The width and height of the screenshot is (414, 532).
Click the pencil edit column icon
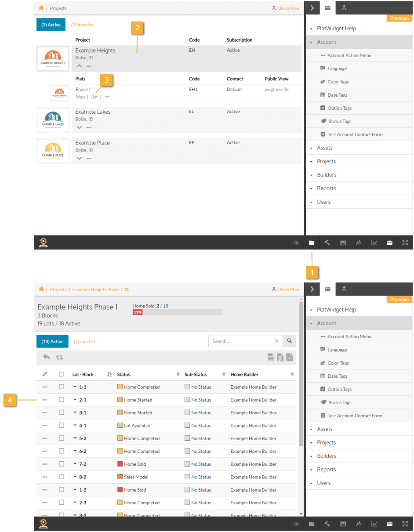pos(44,374)
